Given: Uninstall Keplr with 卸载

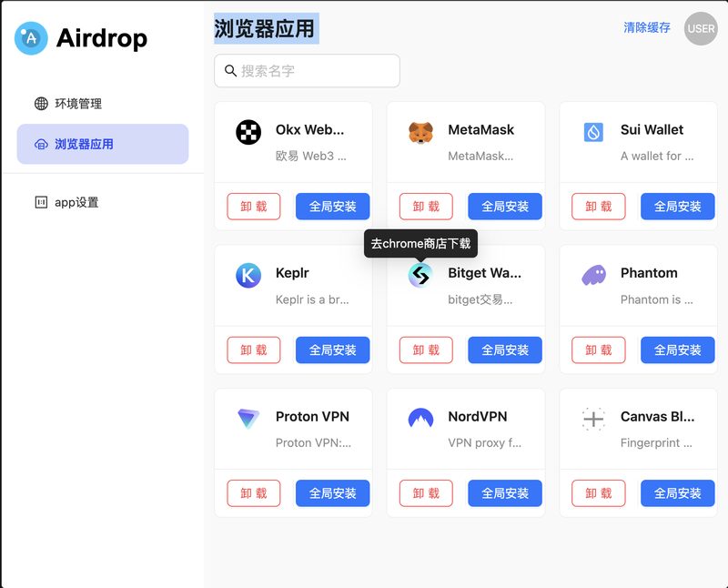Looking at the screenshot, I should [x=254, y=350].
